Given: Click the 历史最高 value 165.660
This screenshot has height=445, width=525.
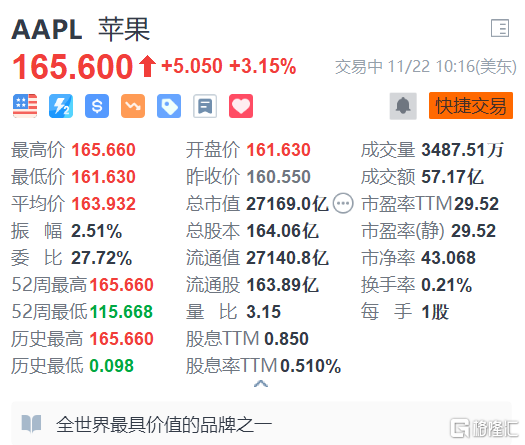Looking at the screenshot, I should point(121,339).
